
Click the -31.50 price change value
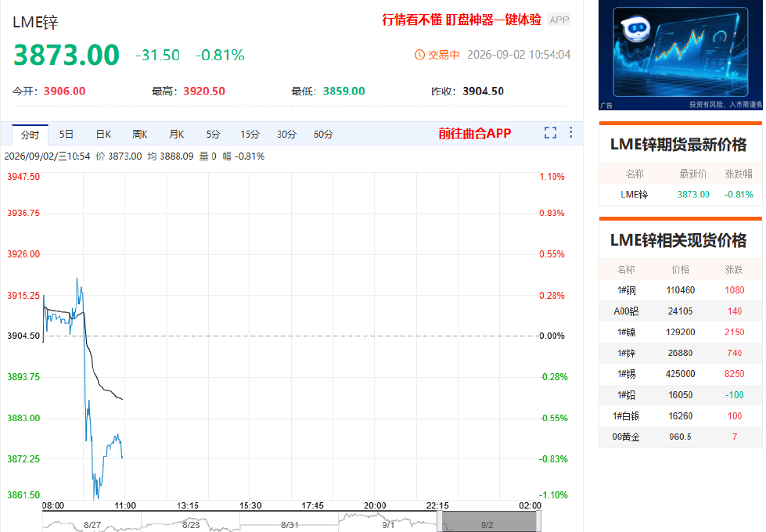[157, 56]
